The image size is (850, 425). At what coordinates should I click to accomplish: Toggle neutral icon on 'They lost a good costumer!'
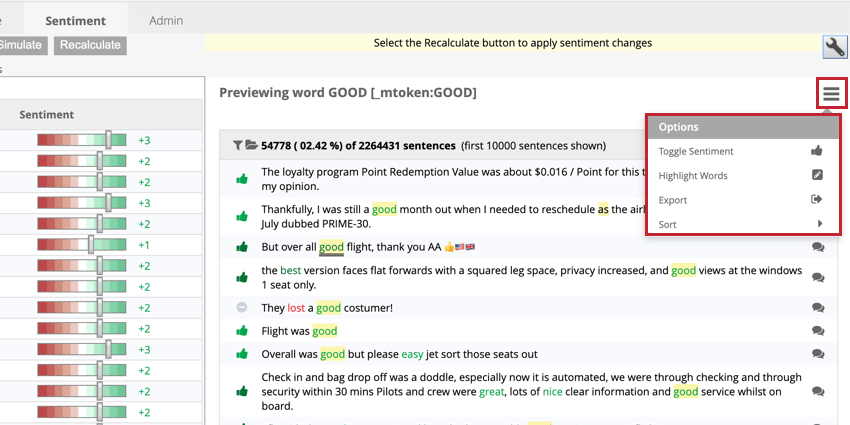[242, 307]
